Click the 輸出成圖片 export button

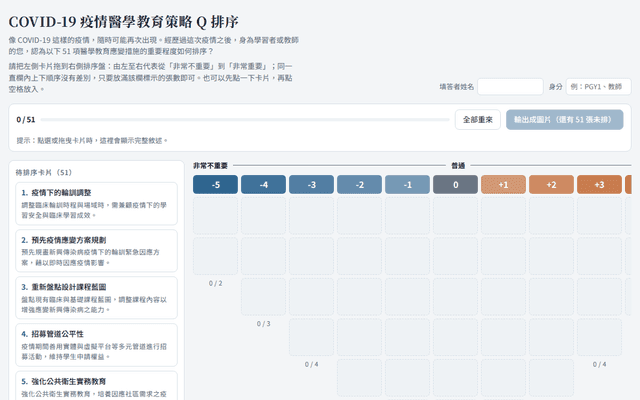pos(564,120)
